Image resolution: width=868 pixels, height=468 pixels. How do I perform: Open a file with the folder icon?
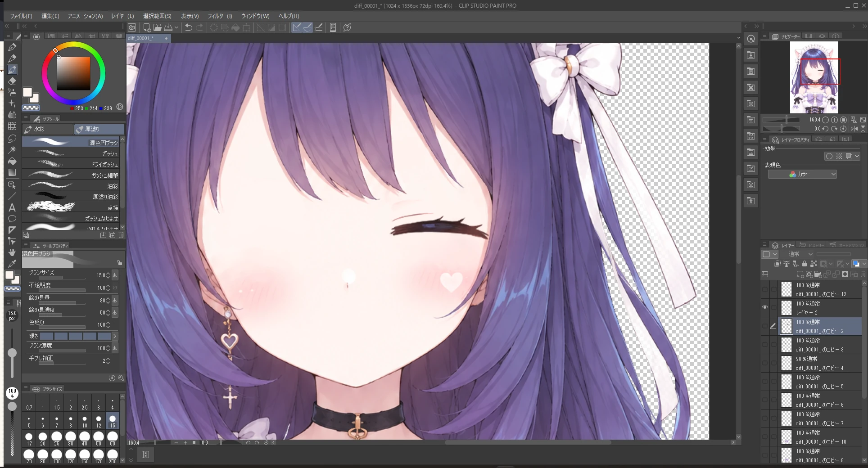click(157, 27)
